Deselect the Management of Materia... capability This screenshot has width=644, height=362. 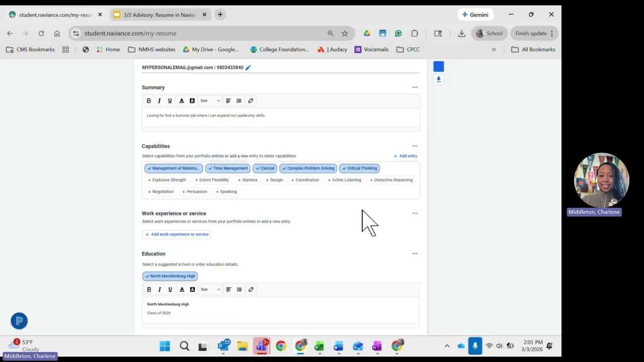pyautogui.click(x=174, y=168)
